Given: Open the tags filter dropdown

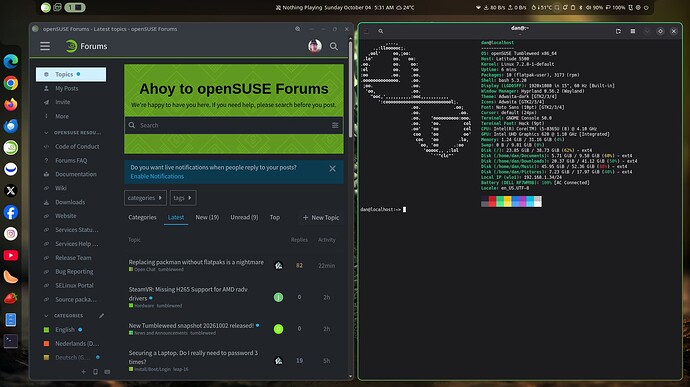Looking at the screenshot, I should 183,198.
